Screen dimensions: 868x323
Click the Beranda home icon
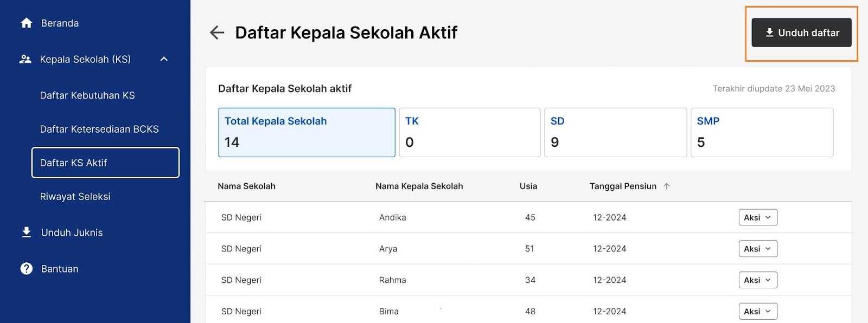point(26,23)
